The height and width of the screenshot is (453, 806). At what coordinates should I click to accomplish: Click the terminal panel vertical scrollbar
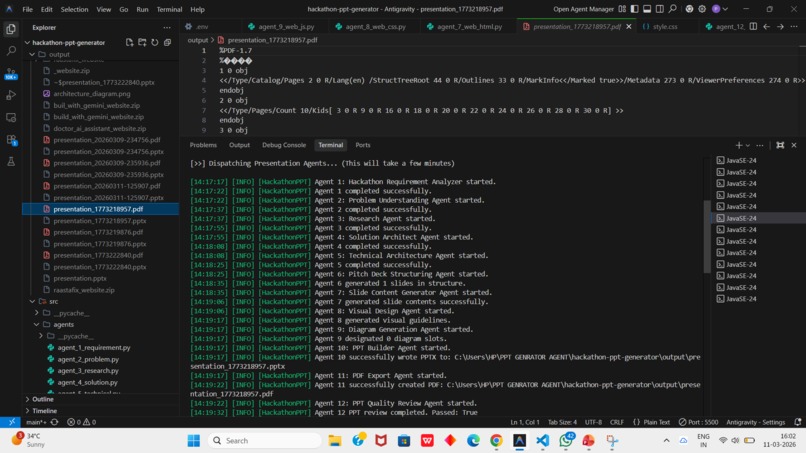click(707, 237)
